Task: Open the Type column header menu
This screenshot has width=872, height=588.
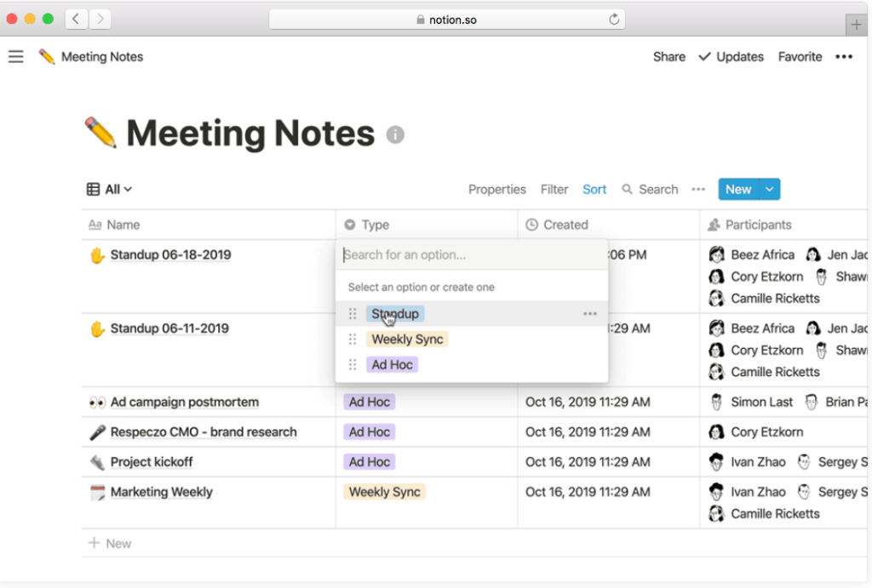Action: coord(427,225)
